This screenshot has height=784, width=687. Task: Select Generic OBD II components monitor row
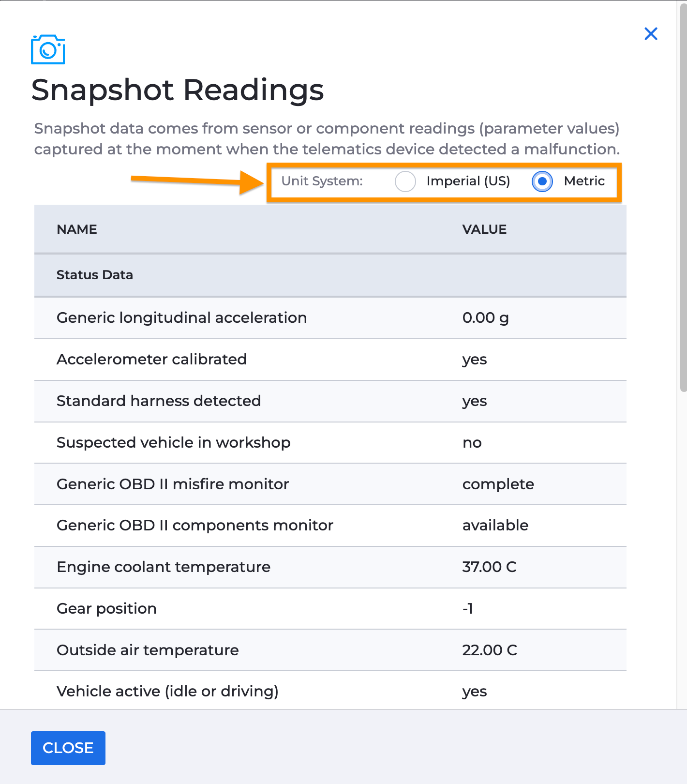[330, 526]
